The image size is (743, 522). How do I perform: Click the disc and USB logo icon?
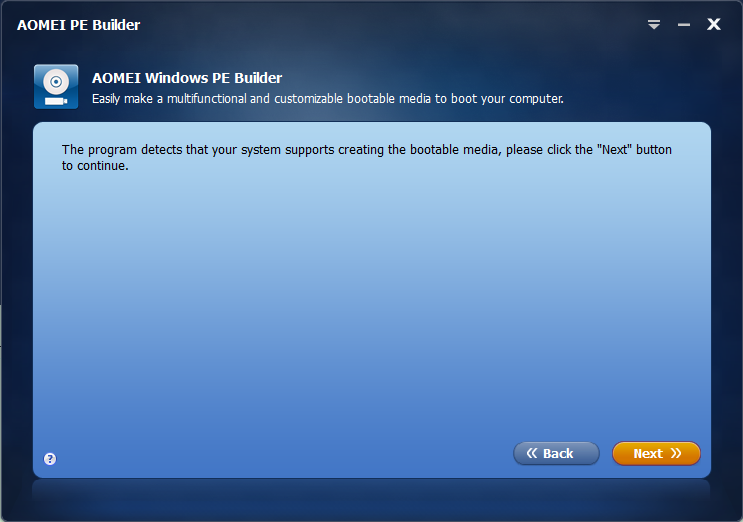click(56, 87)
